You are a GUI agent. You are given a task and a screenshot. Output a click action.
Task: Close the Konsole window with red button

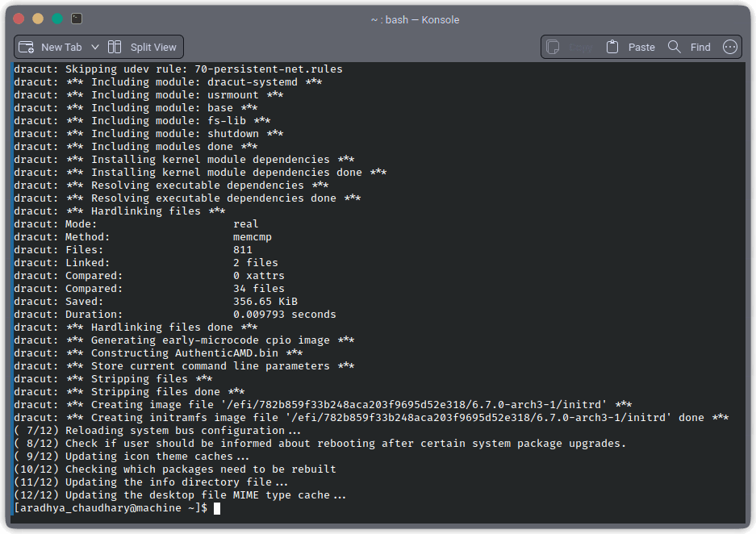click(x=19, y=19)
